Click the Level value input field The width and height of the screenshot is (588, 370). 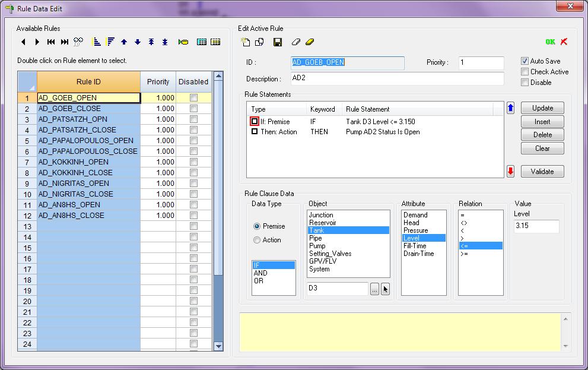[536, 226]
